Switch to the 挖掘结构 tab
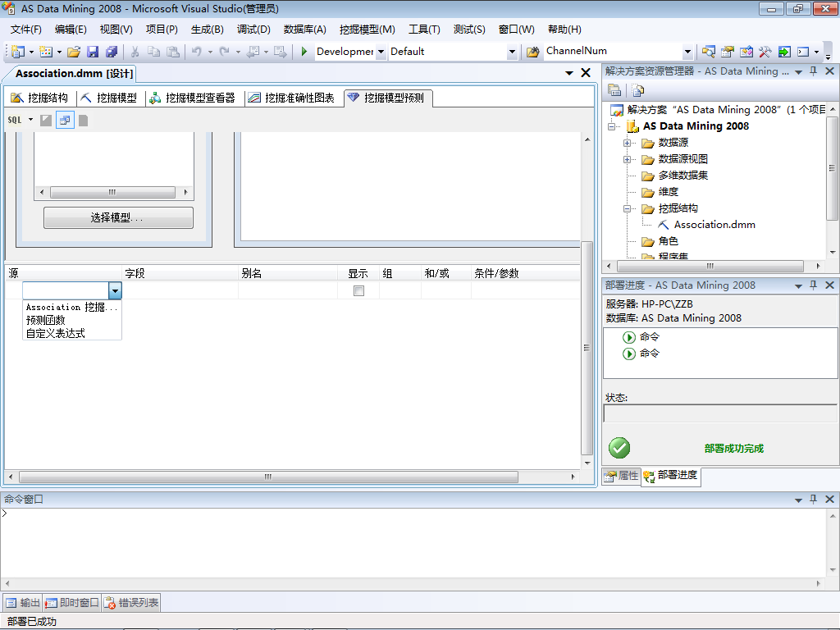This screenshot has width=840, height=630. [39, 98]
